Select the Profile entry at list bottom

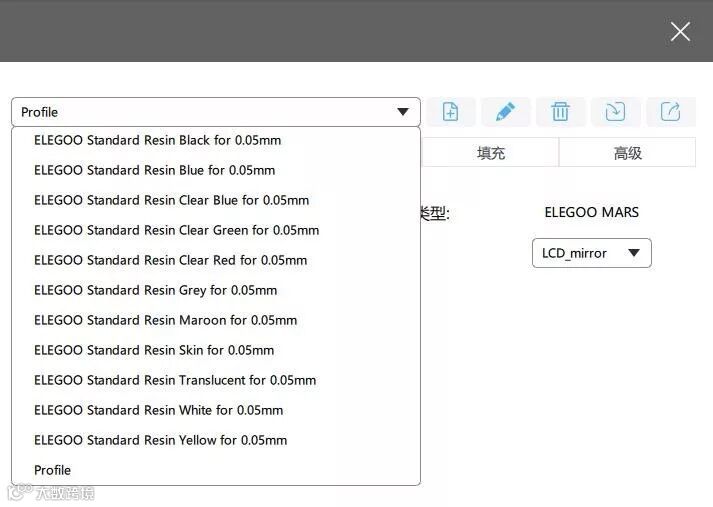216,470
